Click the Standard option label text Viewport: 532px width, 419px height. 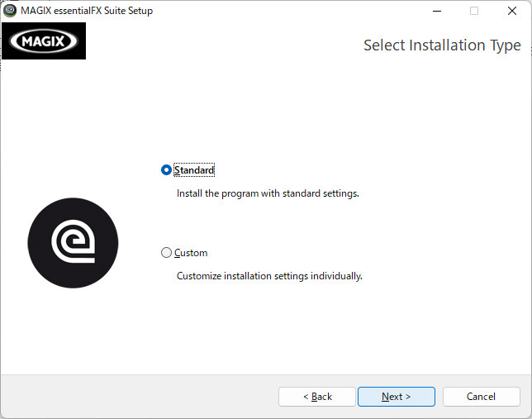coord(194,170)
